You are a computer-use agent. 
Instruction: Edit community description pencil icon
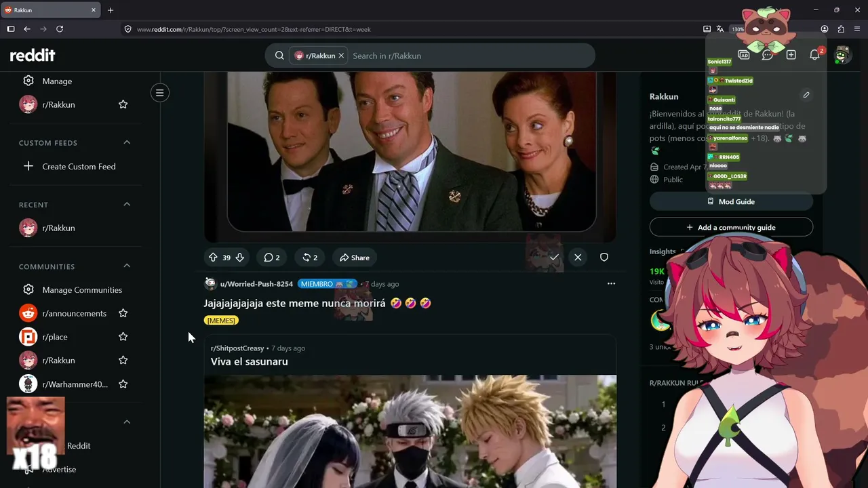coord(806,95)
